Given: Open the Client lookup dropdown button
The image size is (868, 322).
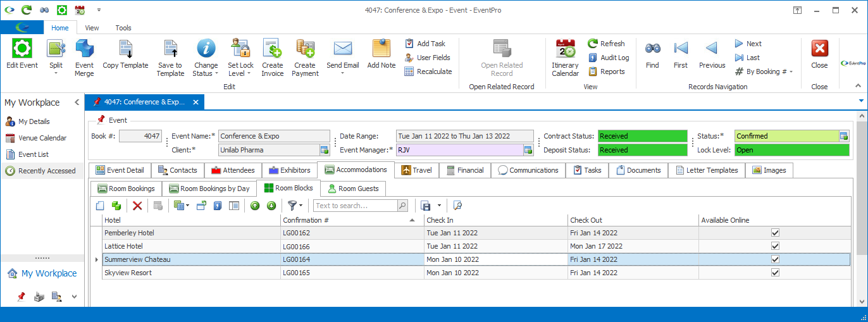Looking at the screenshot, I should [x=325, y=150].
